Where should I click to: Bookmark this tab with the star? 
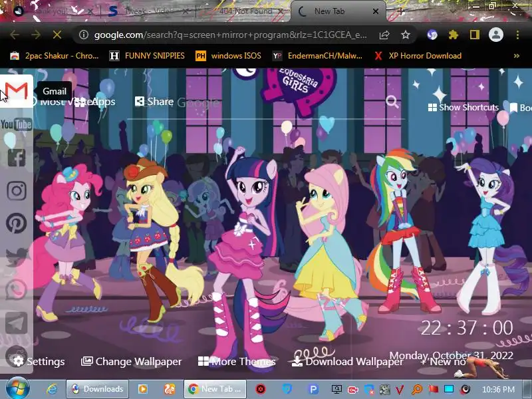pos(406,35)
